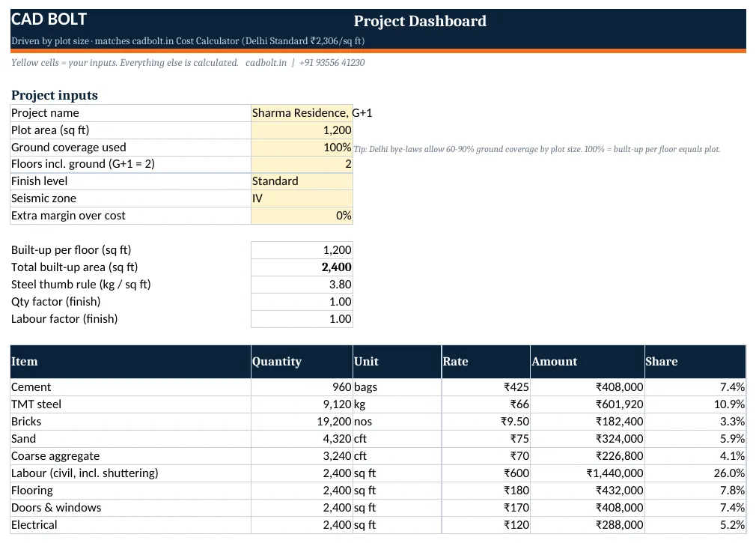The height and width of the screenshot is (543, 756).
Task: Select the Bricks rate ₹9.50
Action: (486, 422)
